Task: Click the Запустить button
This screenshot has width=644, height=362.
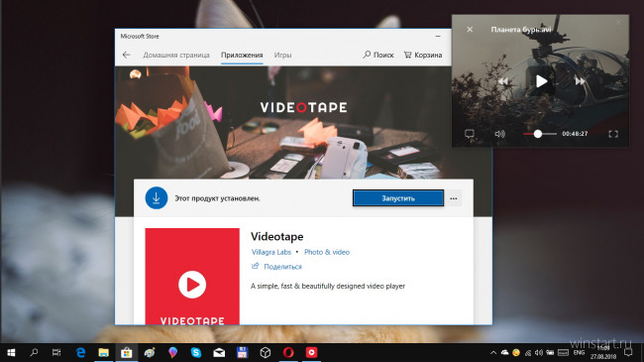Action: click(x=398, y=198)
